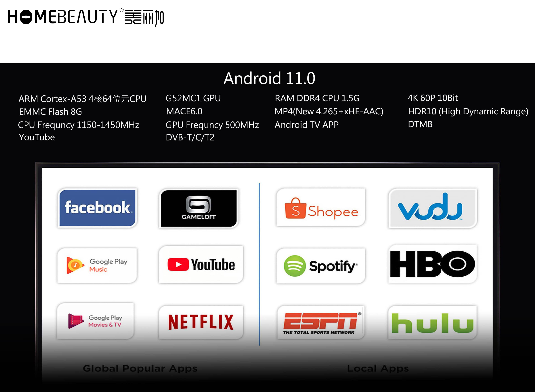This screenshot has height=392, width=535.
Task: Open the Vudu app tile
Action: (x=432, y=208)
